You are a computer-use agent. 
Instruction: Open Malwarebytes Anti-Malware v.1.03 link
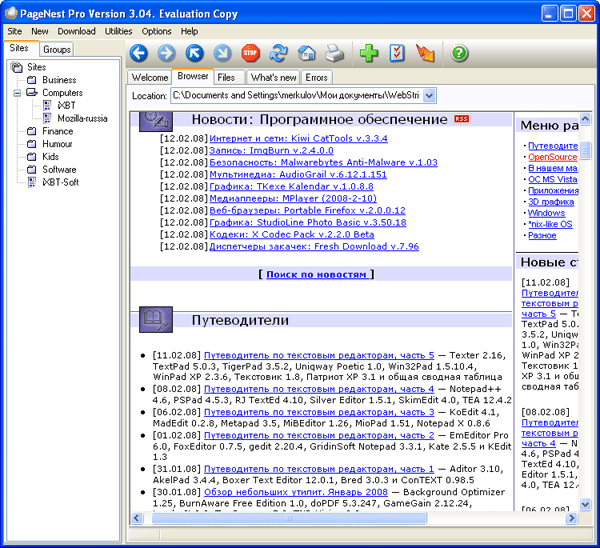click(x=323, y=163)
